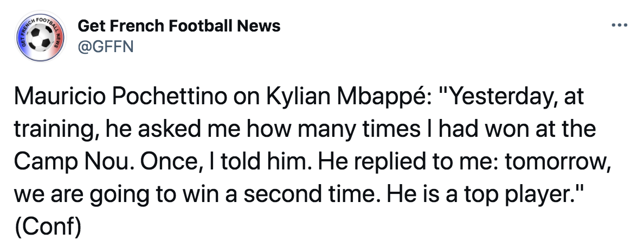644x252 pixels.
Task: Click the name Mauricio Pochettino in tweet
Action: [120, 97]
